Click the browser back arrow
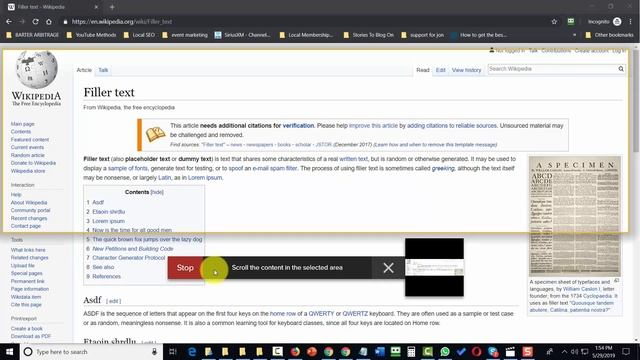 [9, 22]
